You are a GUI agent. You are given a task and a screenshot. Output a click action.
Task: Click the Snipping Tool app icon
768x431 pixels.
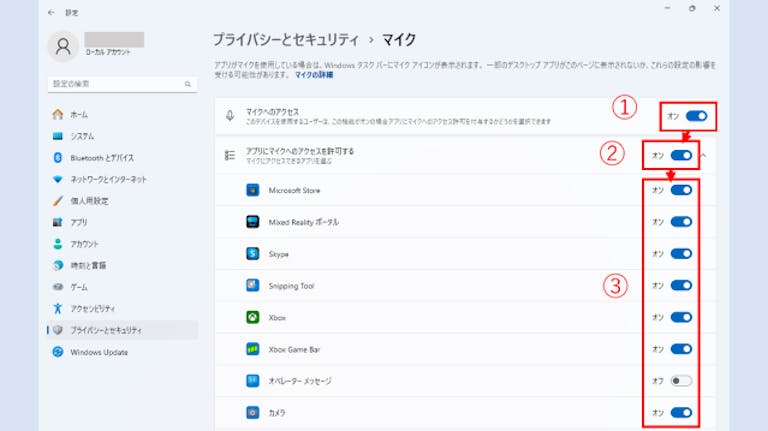tap(253, 286)
